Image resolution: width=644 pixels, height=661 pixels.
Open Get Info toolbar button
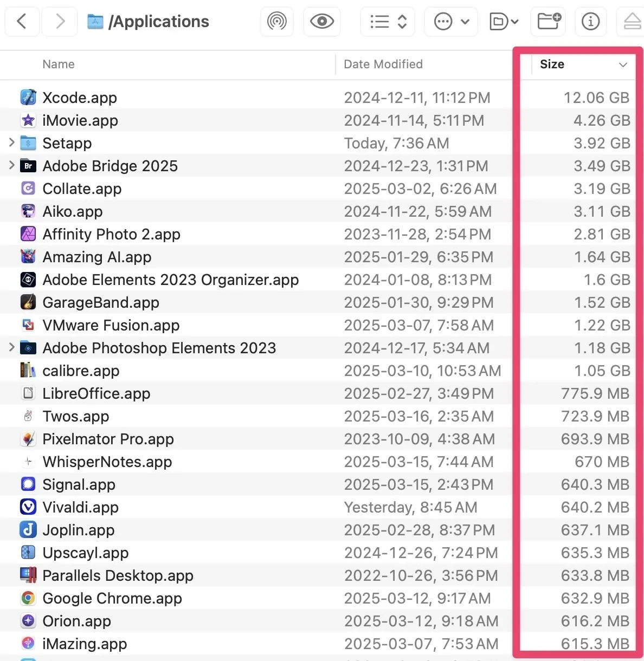[x=590, y=22]
